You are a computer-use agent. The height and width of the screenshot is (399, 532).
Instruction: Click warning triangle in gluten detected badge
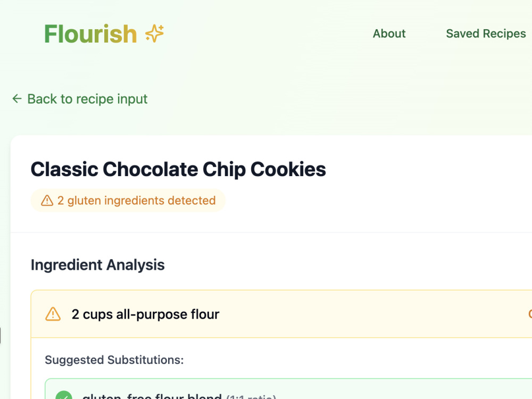[x=47, y=201]
